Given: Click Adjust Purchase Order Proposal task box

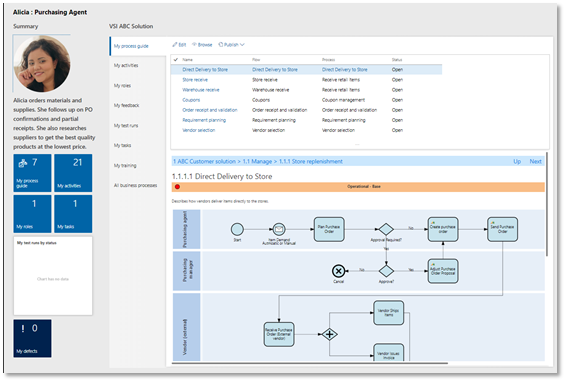Looking at the screenshot, I should [443, 271].
